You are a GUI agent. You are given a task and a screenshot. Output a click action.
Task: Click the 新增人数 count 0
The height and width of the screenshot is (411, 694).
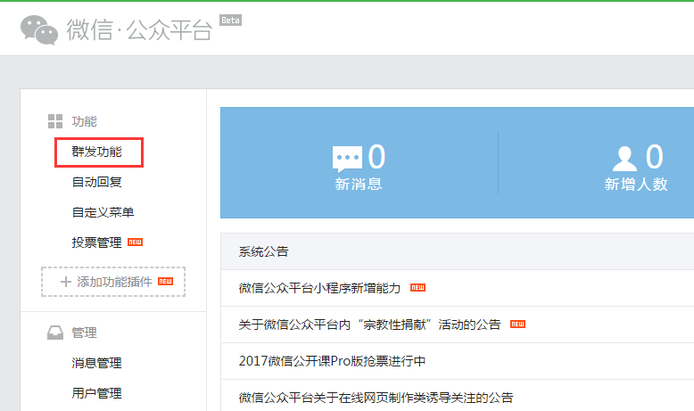(654, 157)
